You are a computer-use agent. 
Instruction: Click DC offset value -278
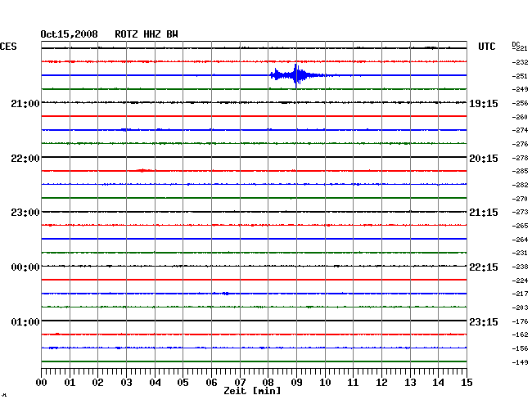click(x=520, y=158)
